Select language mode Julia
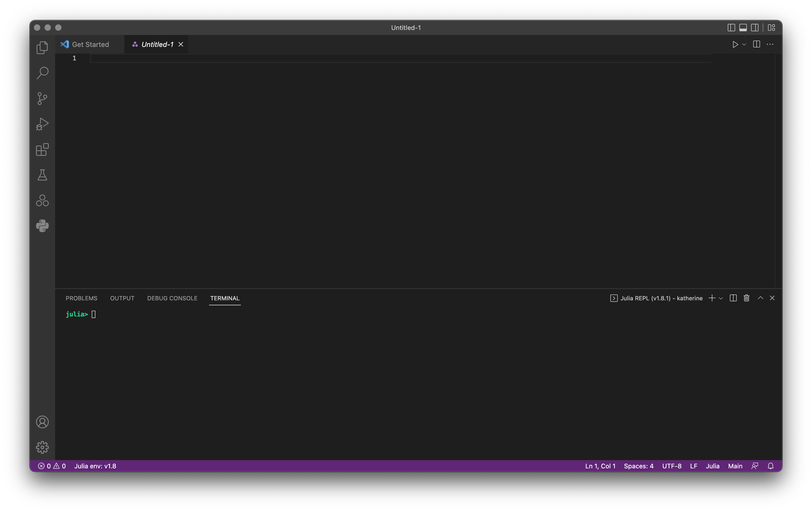 click(713, 466)
